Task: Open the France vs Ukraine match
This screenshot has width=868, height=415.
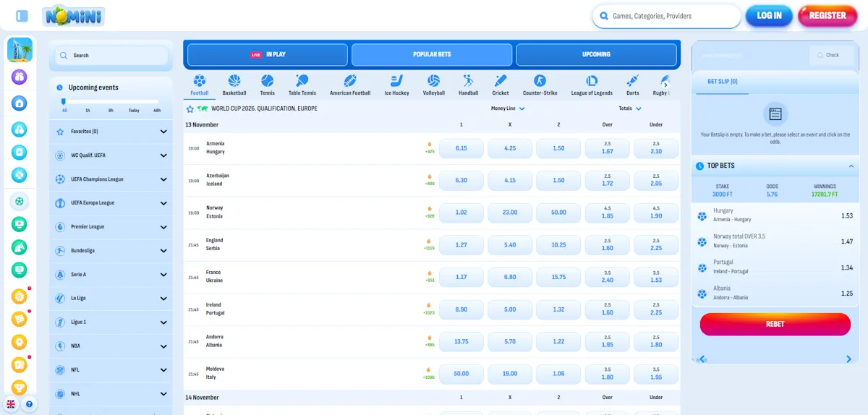Action: click(x=214, y=277)
